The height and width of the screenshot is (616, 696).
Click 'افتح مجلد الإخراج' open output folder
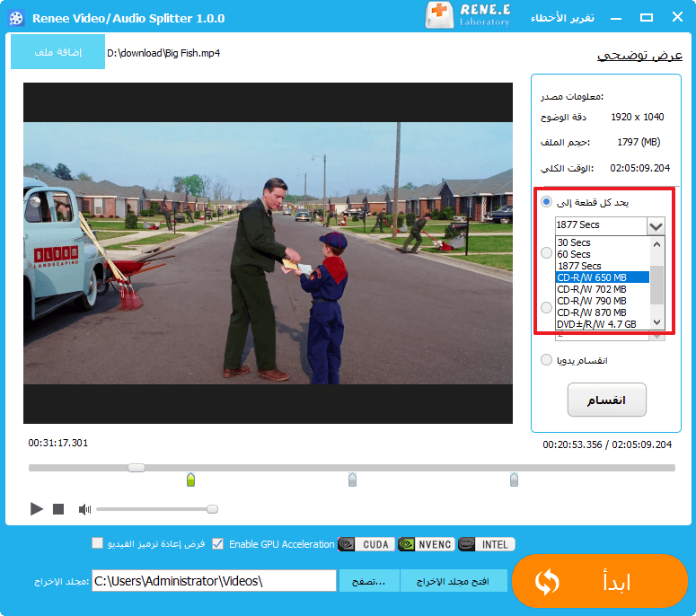454,581
